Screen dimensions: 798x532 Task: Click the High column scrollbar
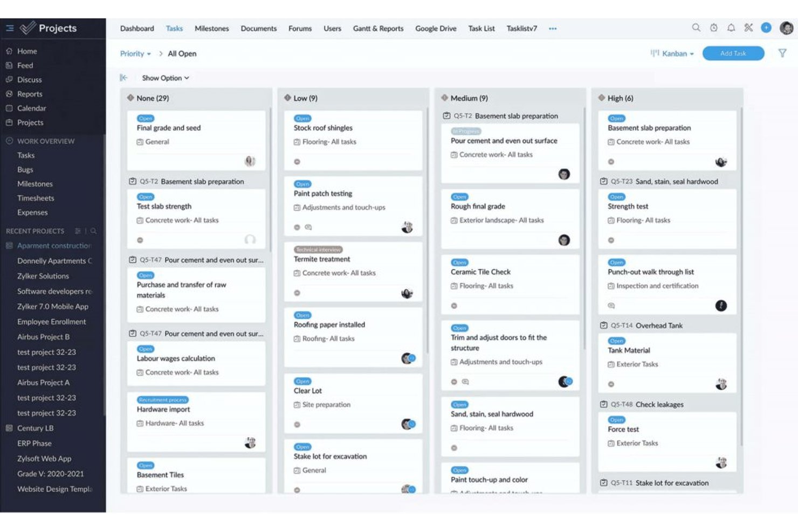tap(741, 276)
